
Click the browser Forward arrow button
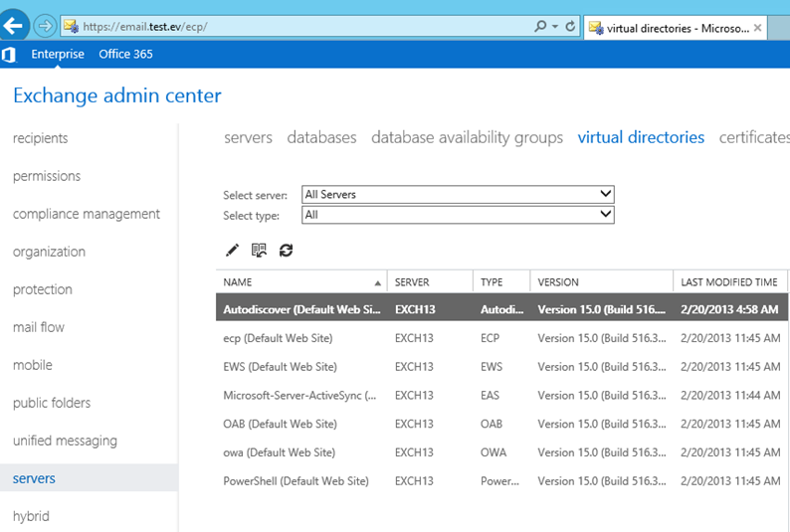pos(46,26)
